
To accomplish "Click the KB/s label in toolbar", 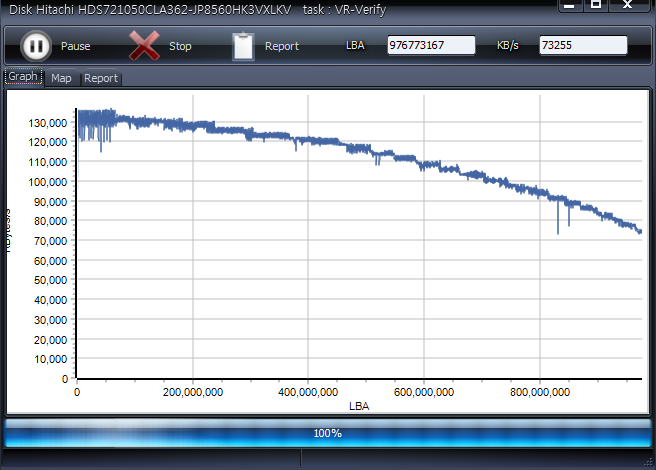I will (508, 47).
